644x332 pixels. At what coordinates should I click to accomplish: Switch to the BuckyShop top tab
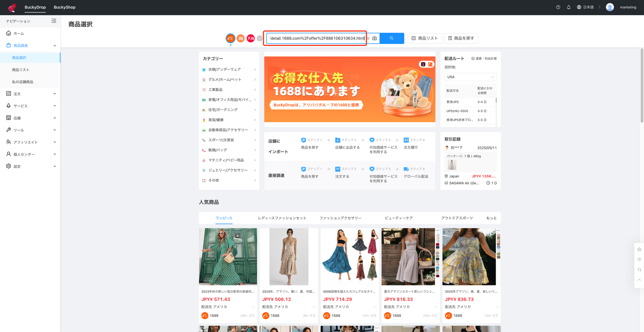tap(65, 7)
